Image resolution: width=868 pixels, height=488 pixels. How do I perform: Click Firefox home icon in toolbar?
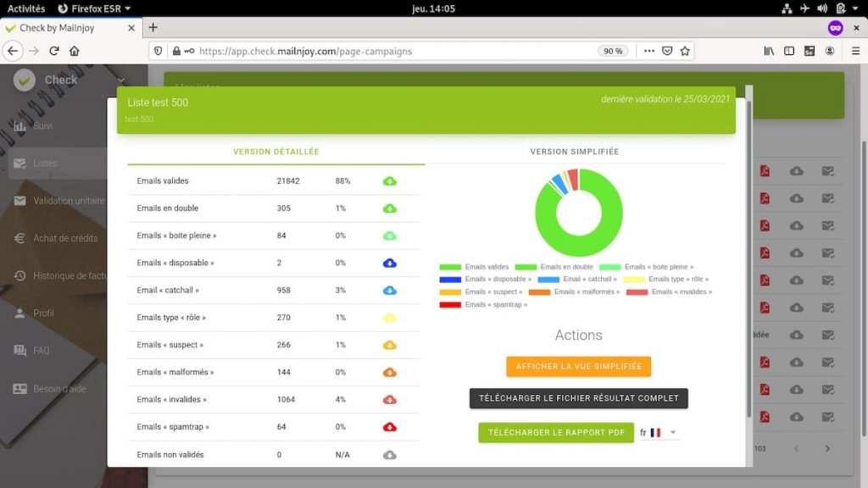(x=75, y=51)
